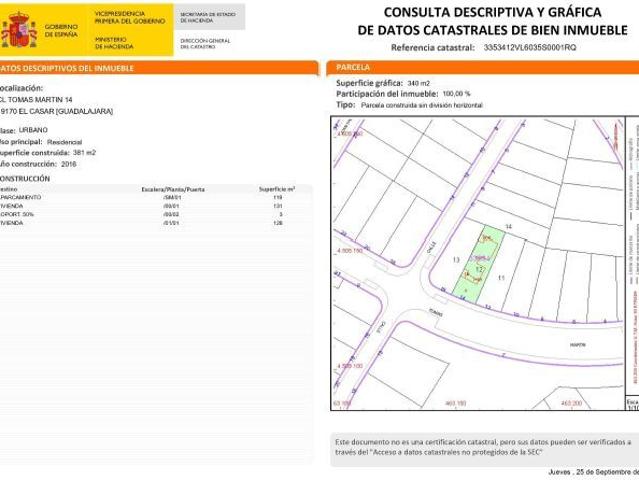The width and height of the screenshot is (639, 480).
Task: Click the 'APARCAMIENTO' row in construction table
Action: 156,197
